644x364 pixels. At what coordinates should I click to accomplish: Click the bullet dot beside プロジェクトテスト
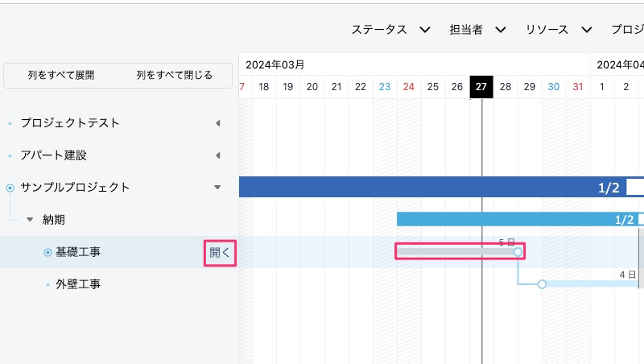[10, 123]
